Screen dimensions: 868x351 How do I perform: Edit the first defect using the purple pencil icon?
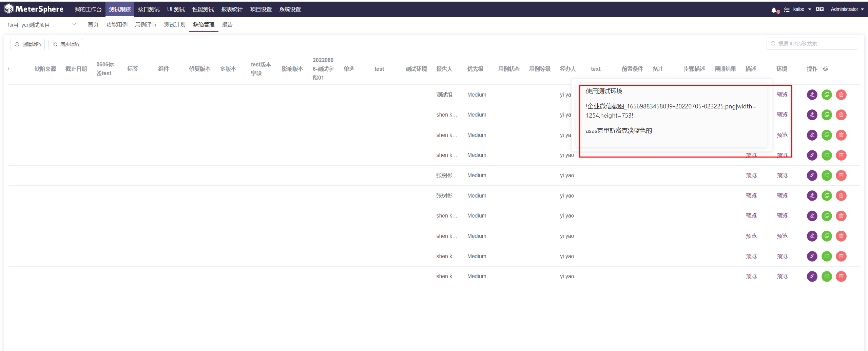812,95
